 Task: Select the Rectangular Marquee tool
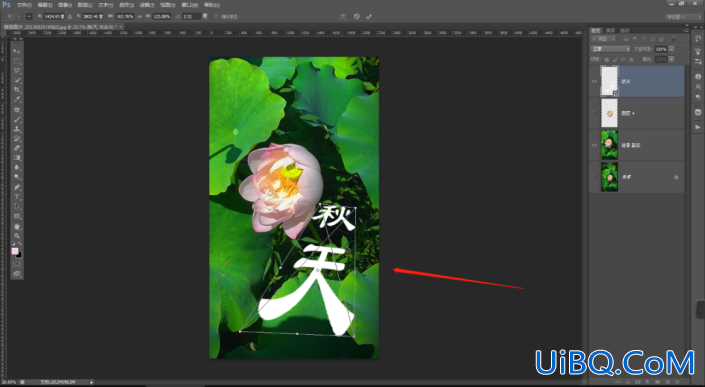pos(17,61)
